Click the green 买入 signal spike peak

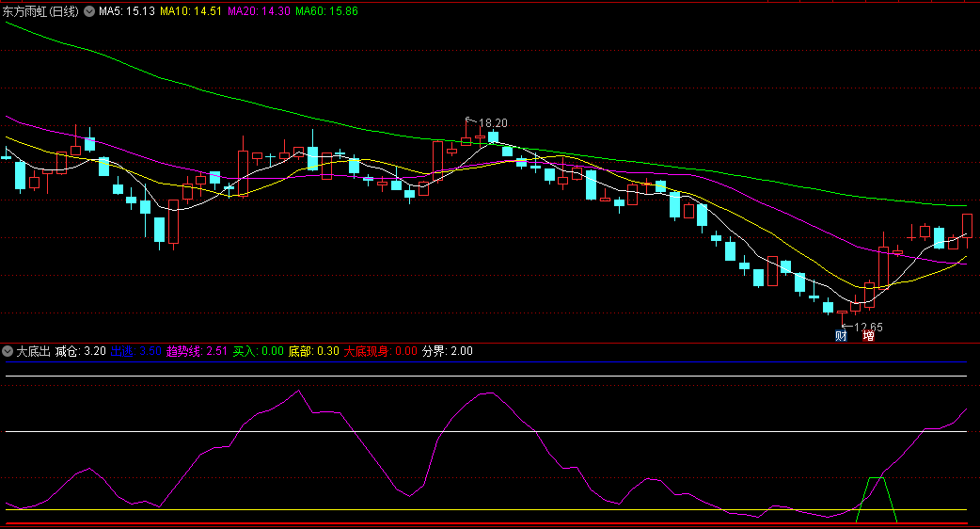click(876, 478)
